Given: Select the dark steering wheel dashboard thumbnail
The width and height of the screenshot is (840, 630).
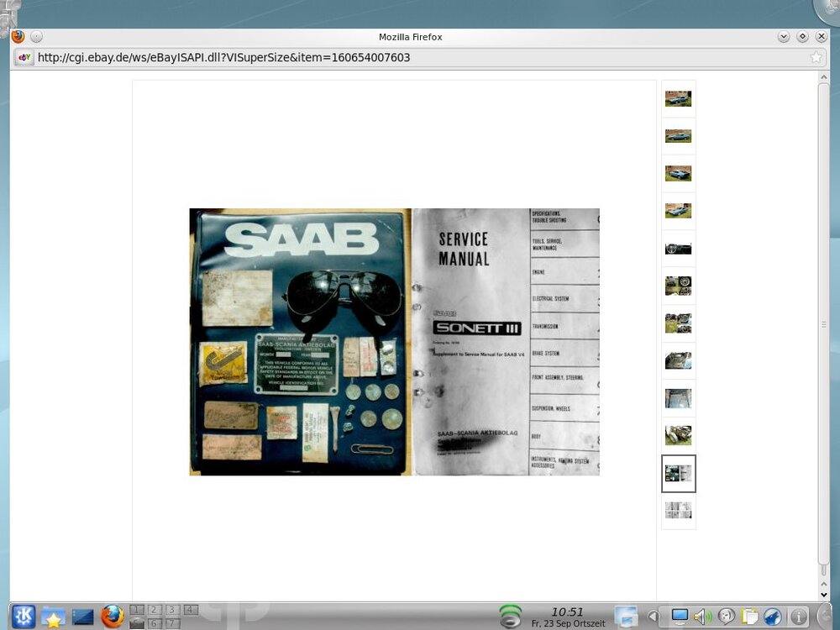Looking at the screenshot, I should (678, 249).
